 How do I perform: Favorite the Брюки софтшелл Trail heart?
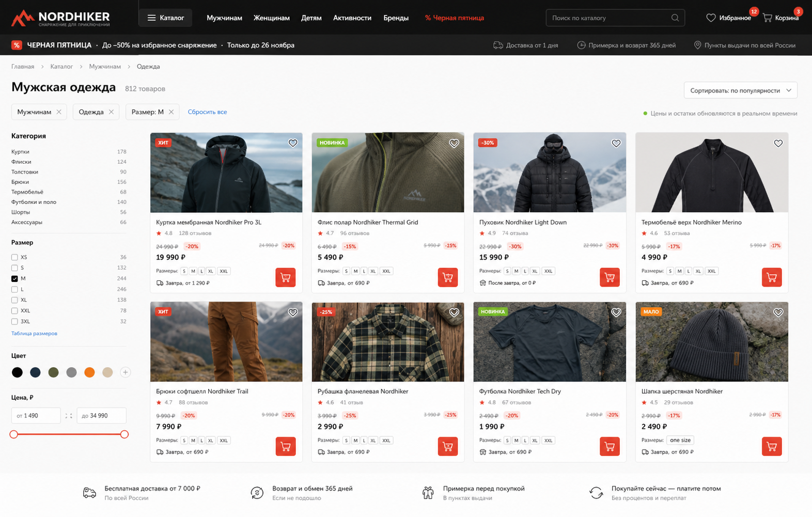pyautogui.click(x=293, y=312)
